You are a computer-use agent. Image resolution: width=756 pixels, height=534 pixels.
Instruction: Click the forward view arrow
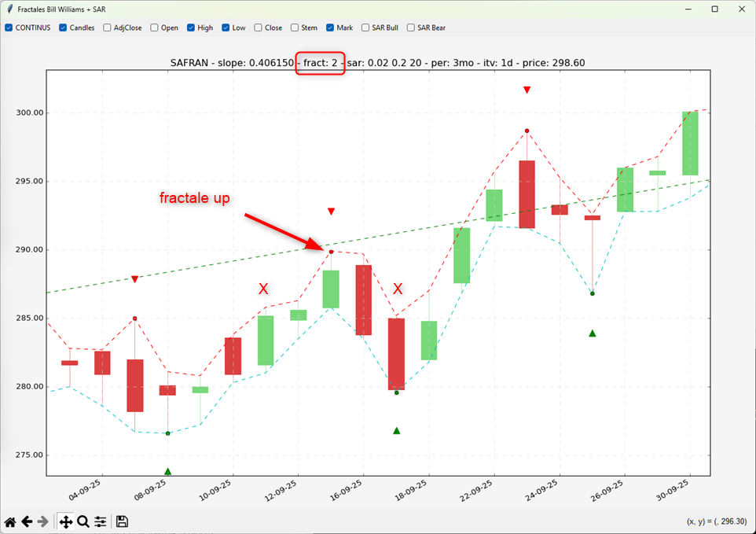pyautogui.click(x=43, y=521)
